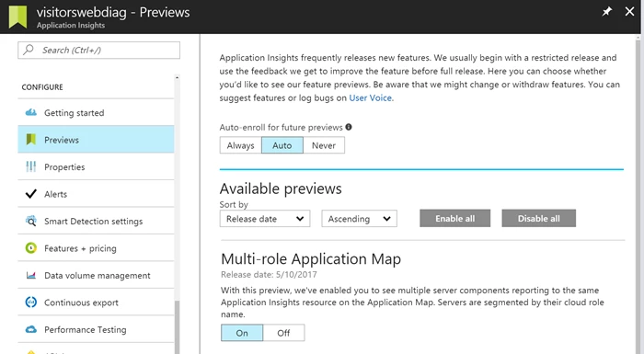This screenshot has height=354, width=644.
Task: Click the visitorswebdiag - Previews title
Action: (x=113, y=12)
